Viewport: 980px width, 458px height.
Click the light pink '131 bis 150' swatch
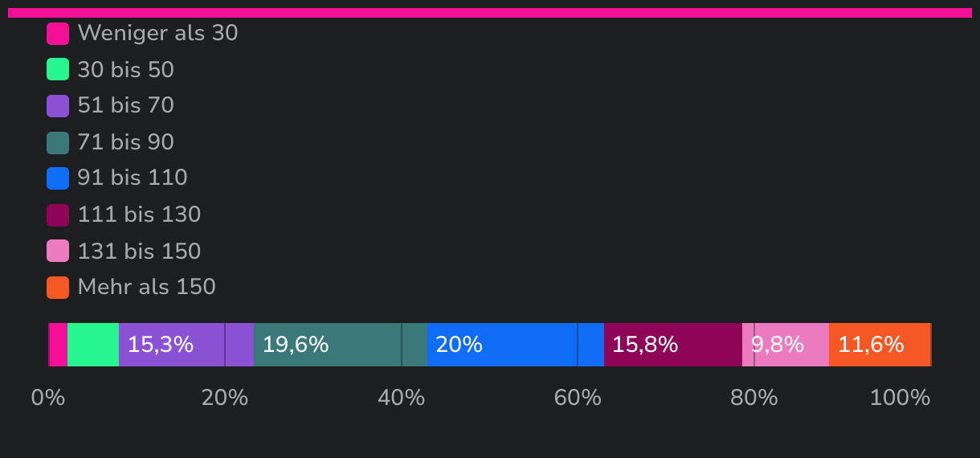pos(58,251)
